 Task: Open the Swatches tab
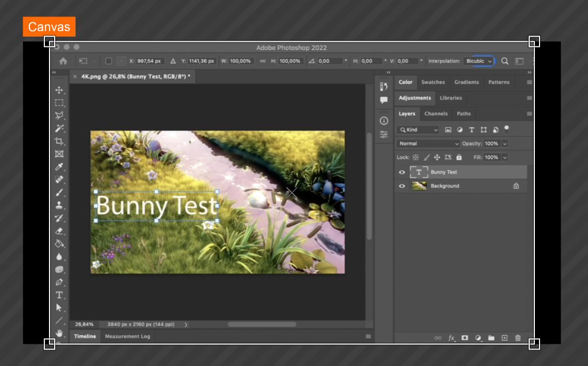(433, 82)
